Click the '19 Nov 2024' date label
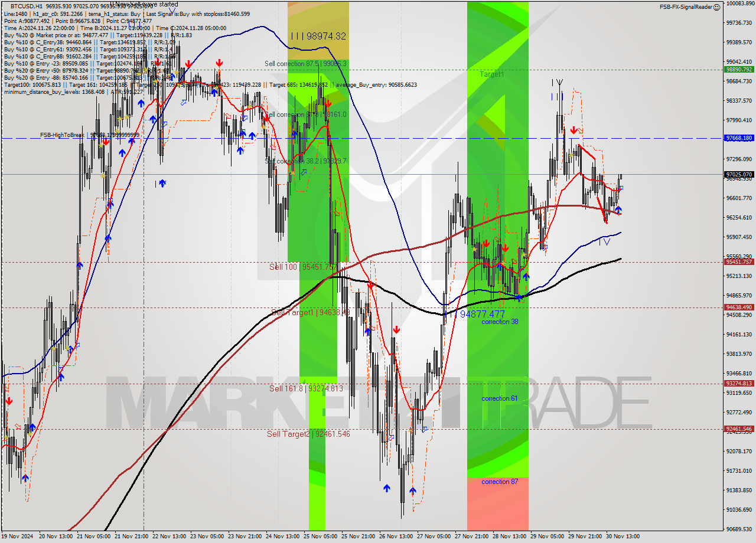756x543 pixels. (17, 537)
